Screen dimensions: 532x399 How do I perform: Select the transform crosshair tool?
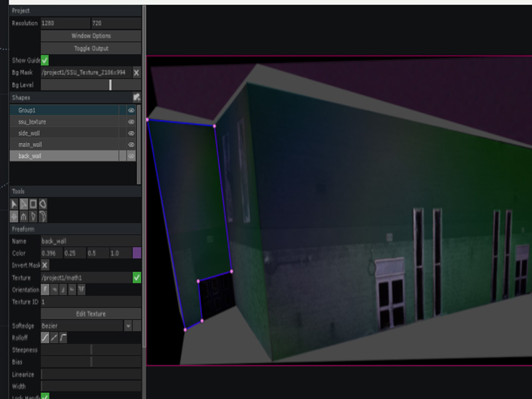tap(13, 215)
